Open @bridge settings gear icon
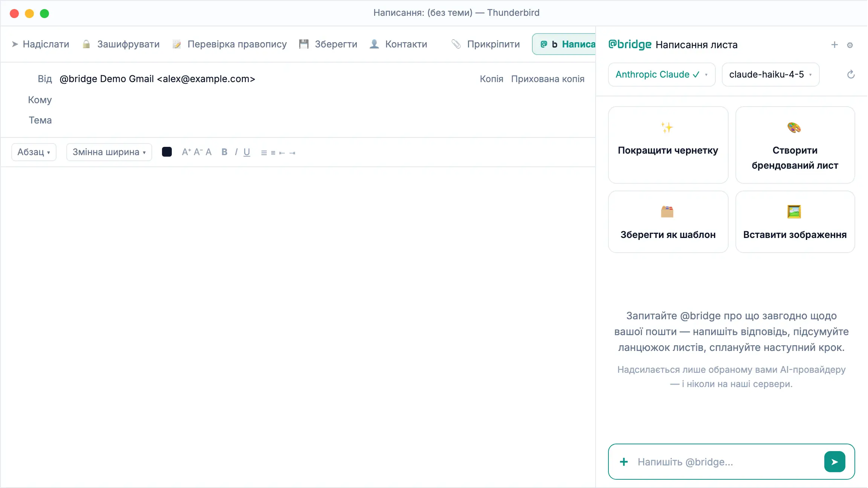 click(x=850, y=45)
